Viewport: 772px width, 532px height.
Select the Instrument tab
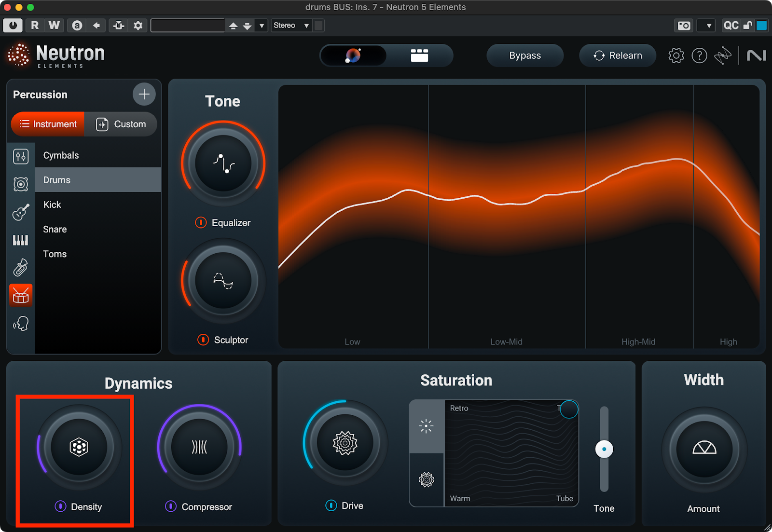[48, 124]
